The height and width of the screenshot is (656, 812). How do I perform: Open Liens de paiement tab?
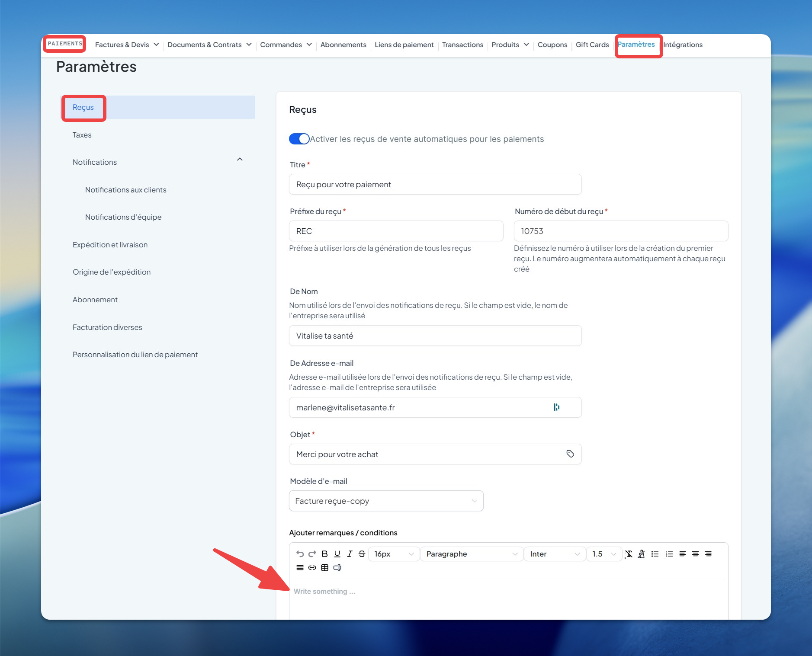[x=404, y=45]
